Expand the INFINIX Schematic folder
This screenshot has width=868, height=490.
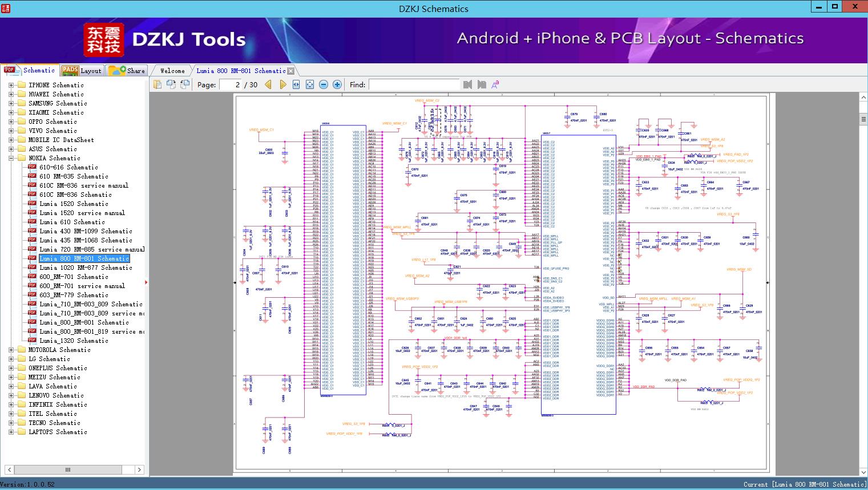tap(11, 404)
